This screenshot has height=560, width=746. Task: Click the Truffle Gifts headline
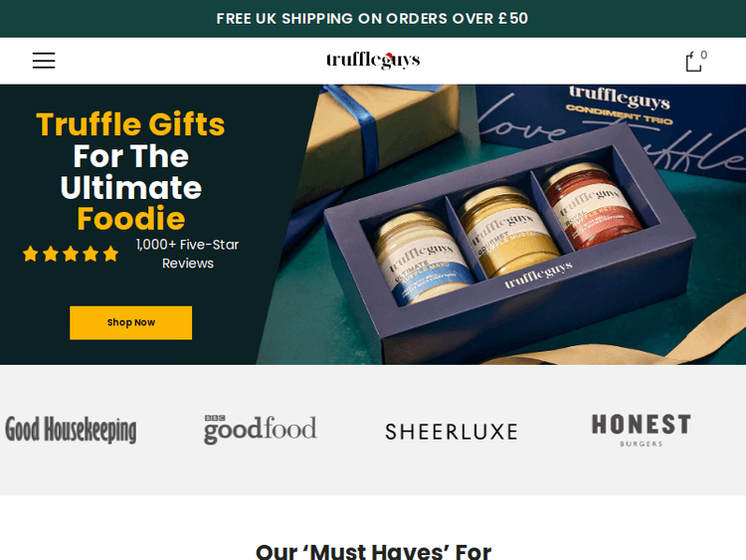pyautogui.click(x=131, y=124)
